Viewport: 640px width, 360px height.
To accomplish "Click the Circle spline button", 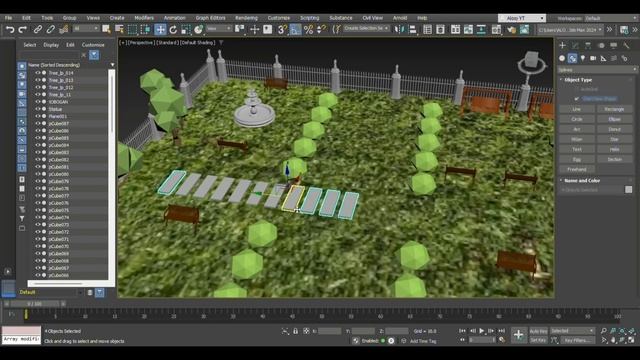I will click(576, 119).
